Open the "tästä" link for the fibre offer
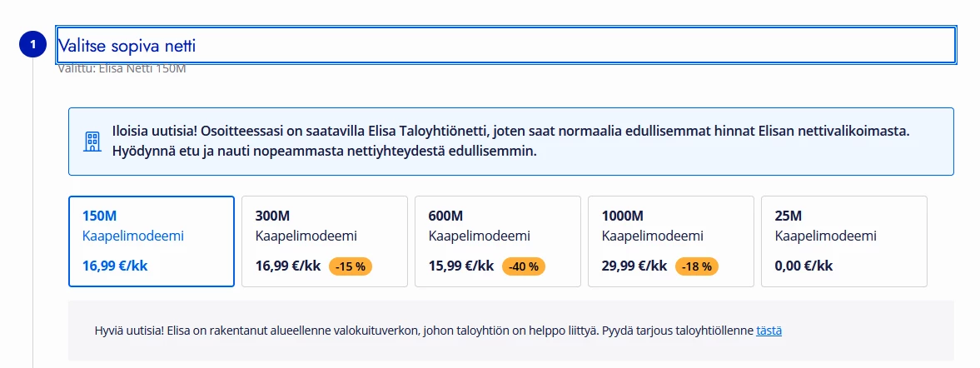The height and width of the screenshot is (368, 980). coord(769,331)
